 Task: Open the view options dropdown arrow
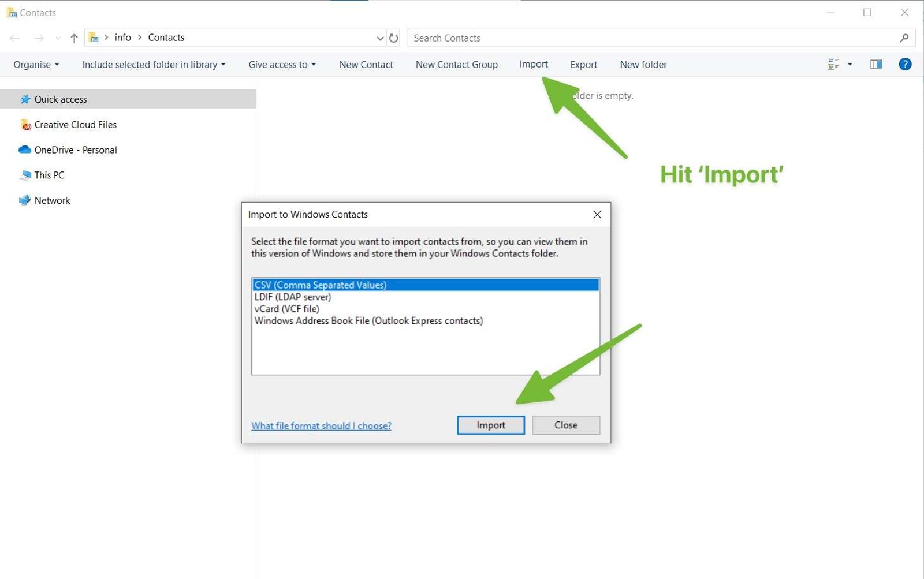pos(850,64)
